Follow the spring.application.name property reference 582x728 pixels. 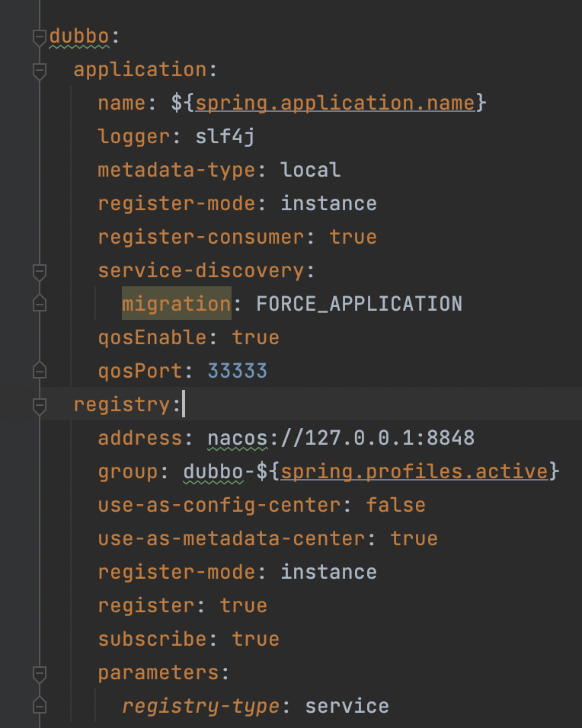tap(335, 103)
